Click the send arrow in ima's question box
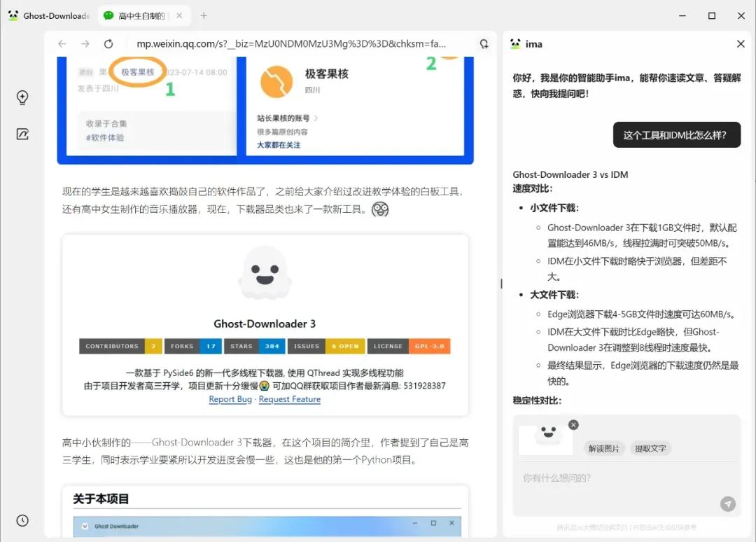Image resolution: width=756 pixels, height=542 pixels. (x=728, y=503)
